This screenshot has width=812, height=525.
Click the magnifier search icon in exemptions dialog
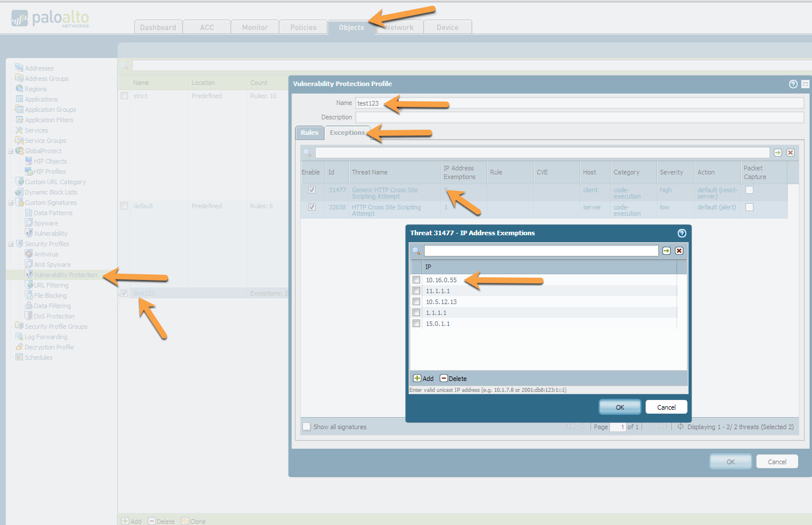coord(417,251)
